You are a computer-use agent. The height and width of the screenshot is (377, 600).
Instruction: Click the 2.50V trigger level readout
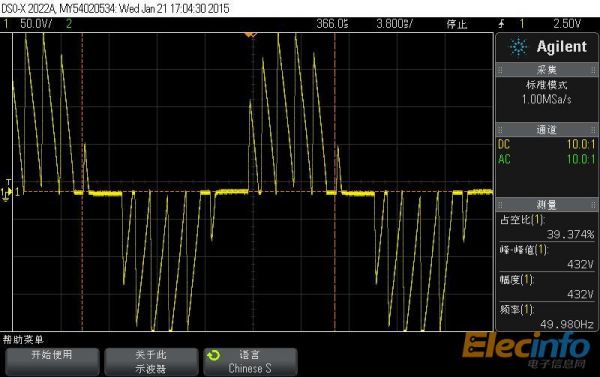[x=567, y=24]
